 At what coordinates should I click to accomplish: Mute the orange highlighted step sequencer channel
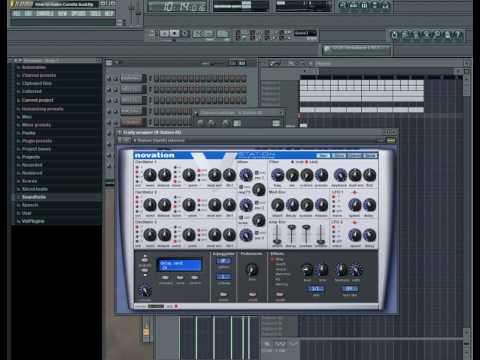click(x=109, y=122)
